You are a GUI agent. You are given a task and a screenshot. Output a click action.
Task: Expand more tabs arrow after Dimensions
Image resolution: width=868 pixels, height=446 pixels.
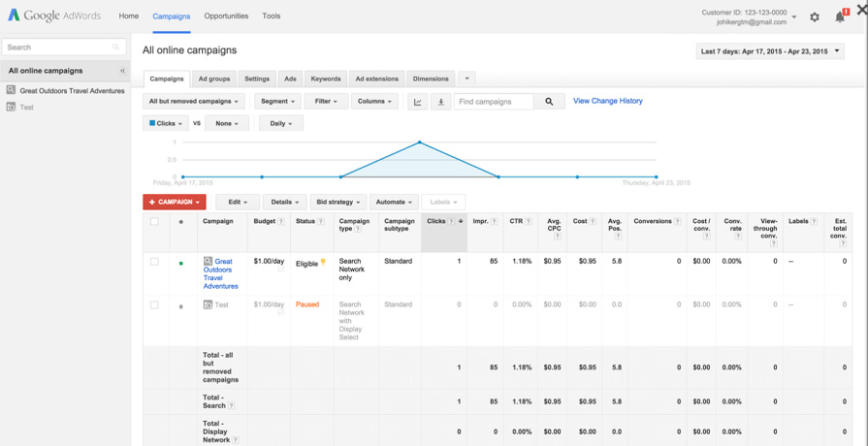pos(466,79)
